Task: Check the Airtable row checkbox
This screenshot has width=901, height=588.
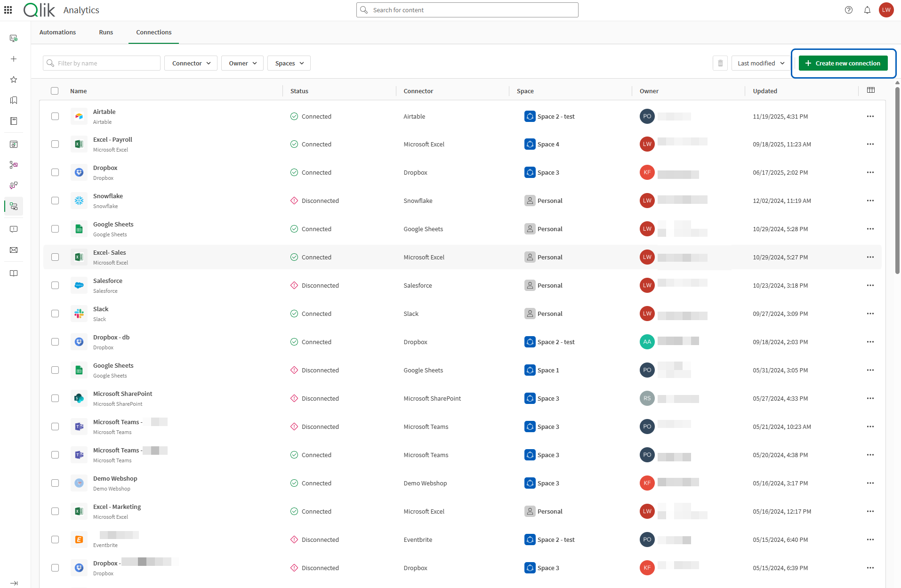Action: [55, 116]
